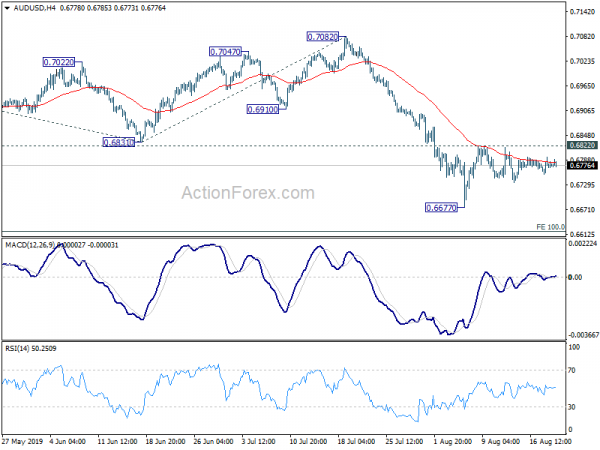
Task: Click the RSI 30 level axis label
Action: (572, 407)
